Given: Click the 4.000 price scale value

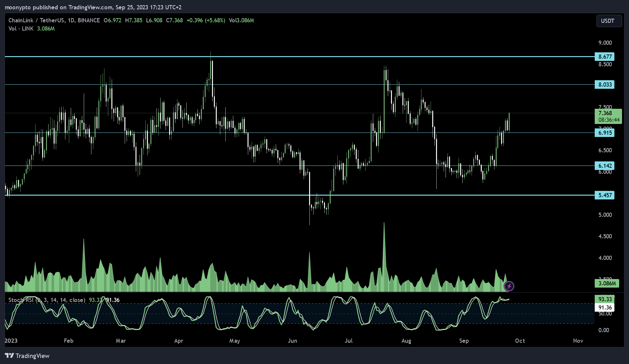Looking at the screenshot, I should click(605, 258).
